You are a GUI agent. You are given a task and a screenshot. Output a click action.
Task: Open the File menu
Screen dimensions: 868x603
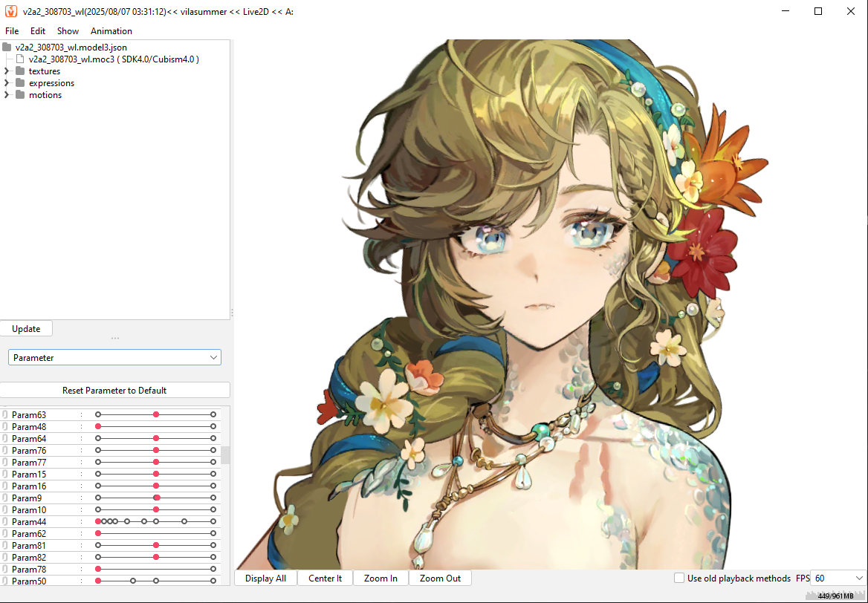click(x=12, y=31)
